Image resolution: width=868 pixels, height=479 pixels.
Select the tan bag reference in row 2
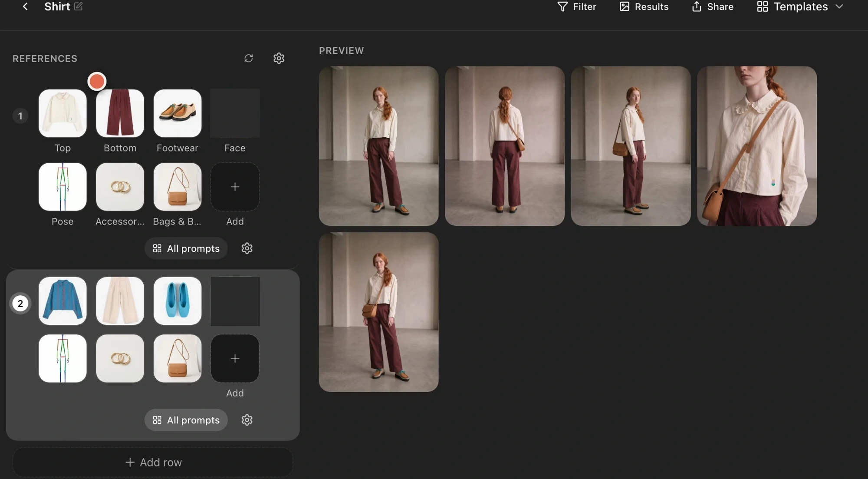pos(178,359)
